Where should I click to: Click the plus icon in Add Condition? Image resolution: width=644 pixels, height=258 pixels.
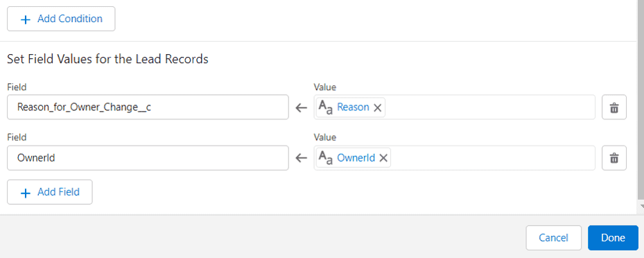pyautogui.click(x=26, y=19)
